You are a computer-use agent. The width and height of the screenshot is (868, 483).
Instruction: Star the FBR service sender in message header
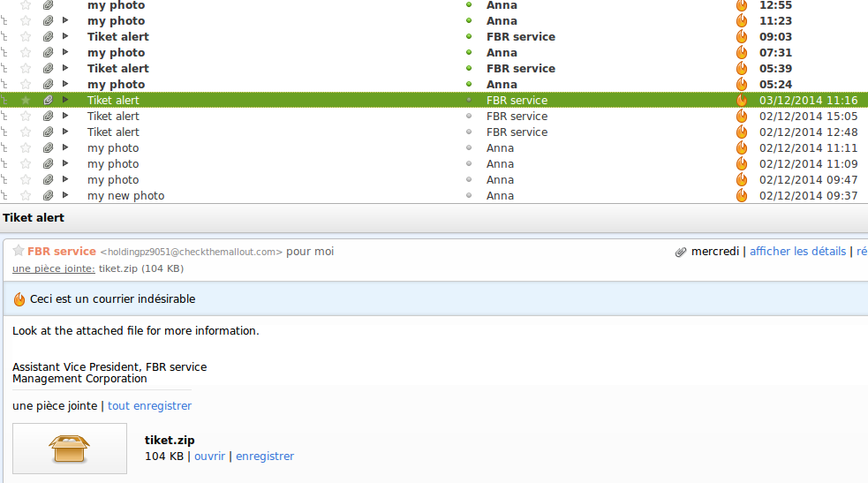click(19, 251)
